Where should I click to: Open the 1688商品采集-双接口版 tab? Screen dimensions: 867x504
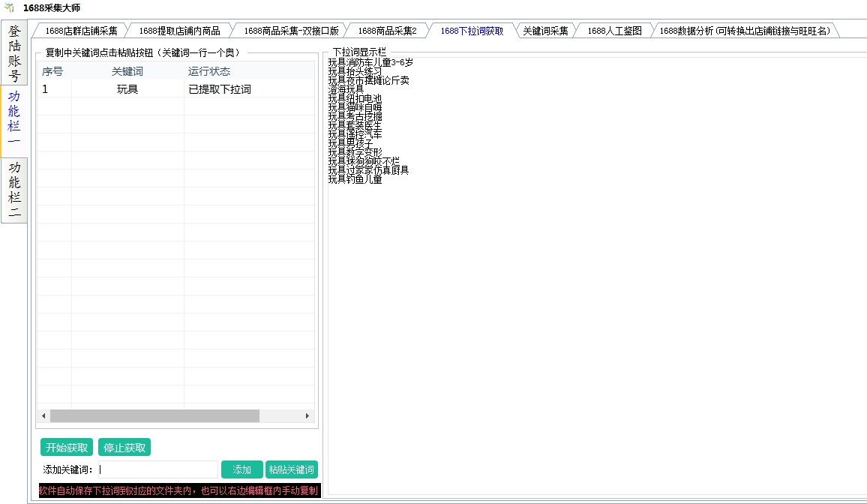(291, 31)
